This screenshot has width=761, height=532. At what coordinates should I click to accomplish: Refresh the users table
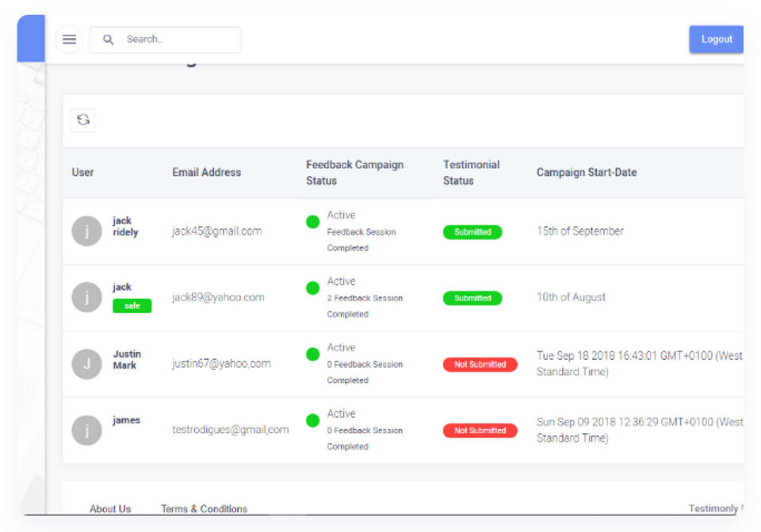pos(83,120)
